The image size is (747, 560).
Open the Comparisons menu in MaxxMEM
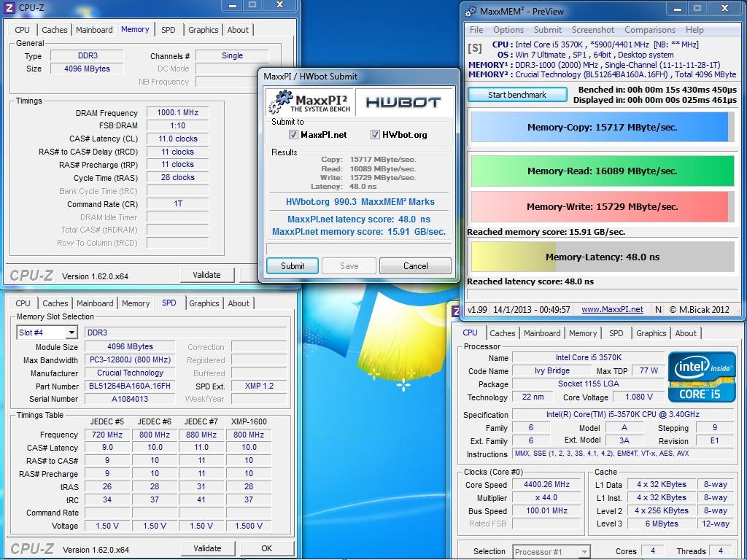pos(650,29)
